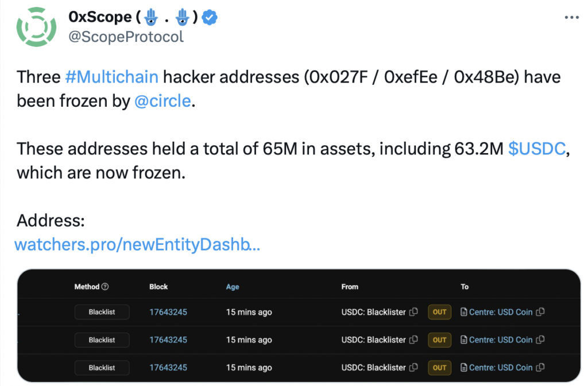Open the @circle mention link

point(162,101)
